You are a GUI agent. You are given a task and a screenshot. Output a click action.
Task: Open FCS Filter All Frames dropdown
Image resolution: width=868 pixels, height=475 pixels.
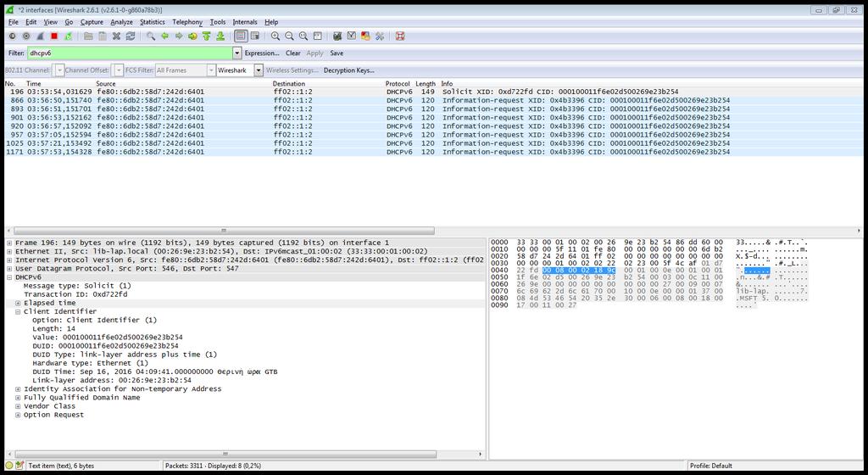pyautogui.click(x=211, y=70)
